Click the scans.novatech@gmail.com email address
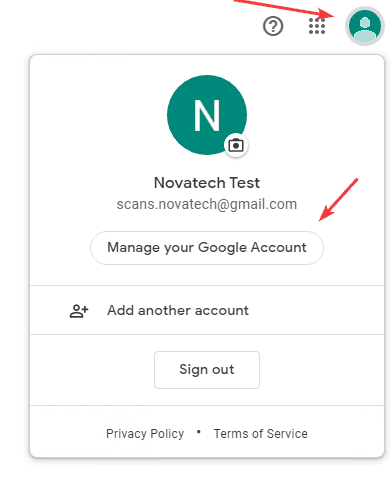The height and width of the screenshot is (486, 391). pyautogui.click(x=207, y=204)
